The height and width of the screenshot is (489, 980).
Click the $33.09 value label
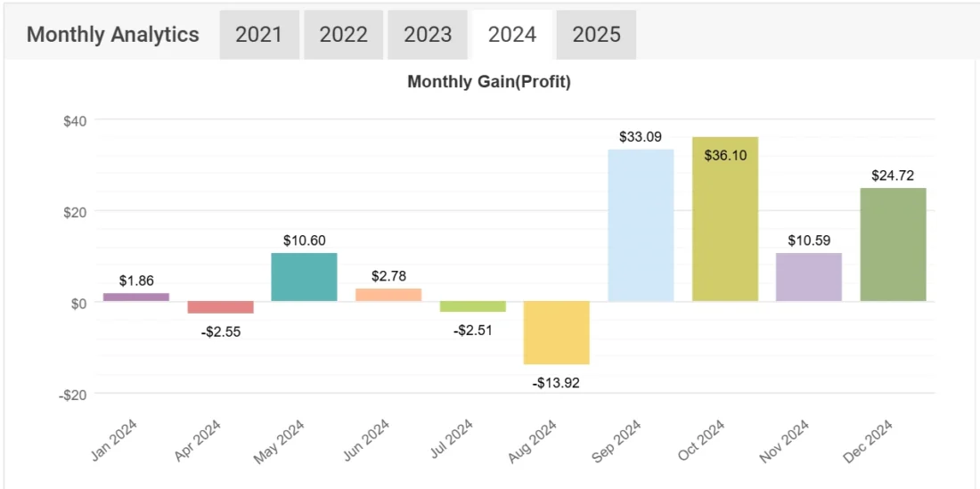point(641,137)
